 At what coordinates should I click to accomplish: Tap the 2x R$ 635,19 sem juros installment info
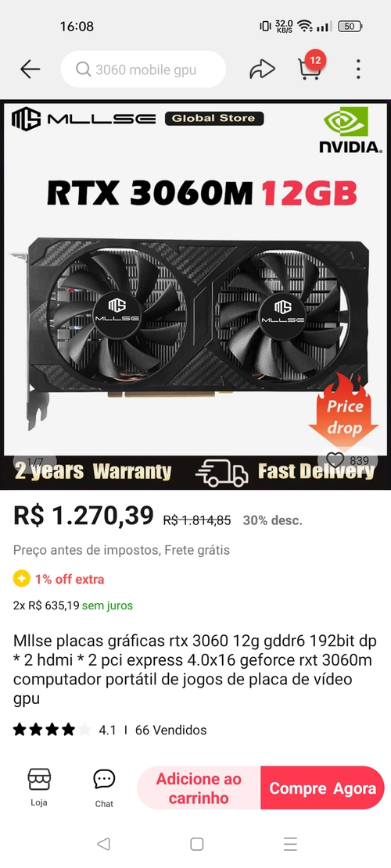pyautogui.click(x=73, y=605)
